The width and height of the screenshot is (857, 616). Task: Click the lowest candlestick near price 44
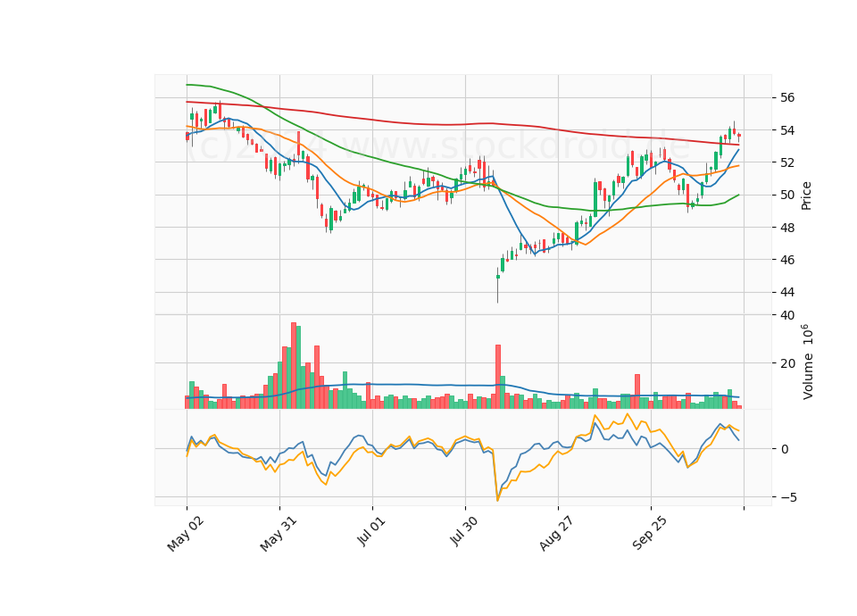[498, 285]
